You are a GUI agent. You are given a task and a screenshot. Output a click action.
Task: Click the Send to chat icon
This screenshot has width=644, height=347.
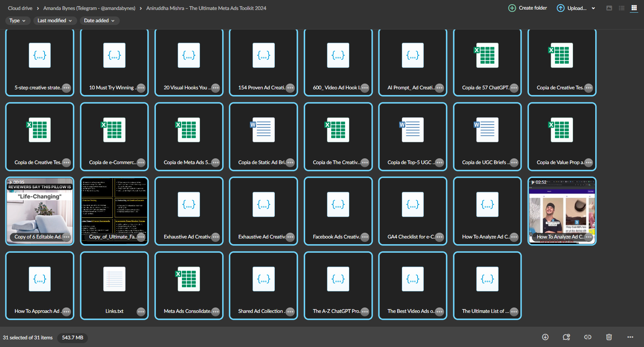566,337
